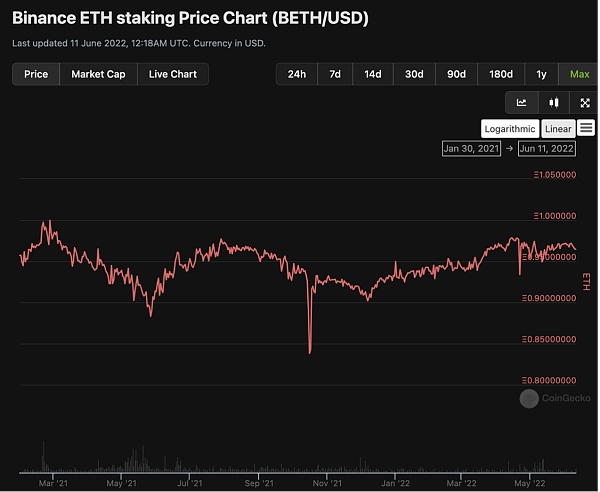Switch to the Market Cap tab
The image size is (600, 492).
click(x=98, y=74)
